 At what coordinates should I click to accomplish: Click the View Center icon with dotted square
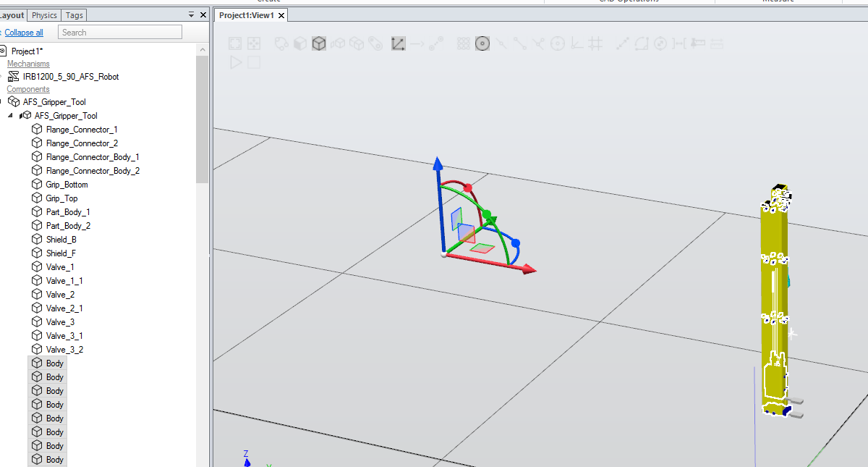coord(255,44)
